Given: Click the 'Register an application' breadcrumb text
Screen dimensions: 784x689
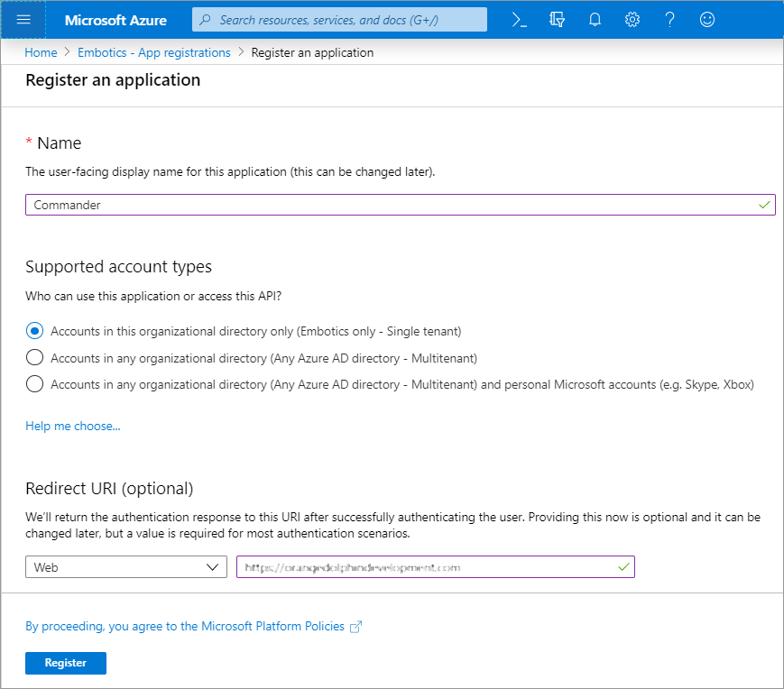Looking at the screenshot, I should click(x=312, y=52).
